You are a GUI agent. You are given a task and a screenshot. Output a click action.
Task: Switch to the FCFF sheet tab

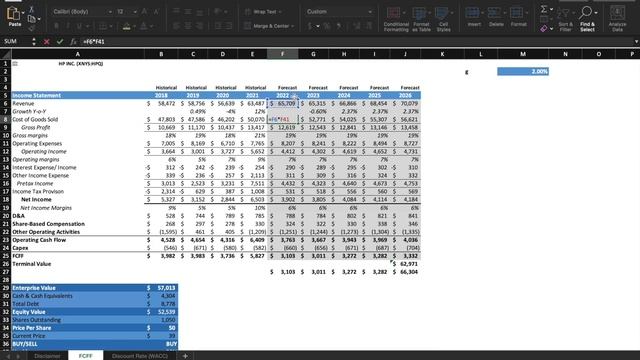coord(85,356)
